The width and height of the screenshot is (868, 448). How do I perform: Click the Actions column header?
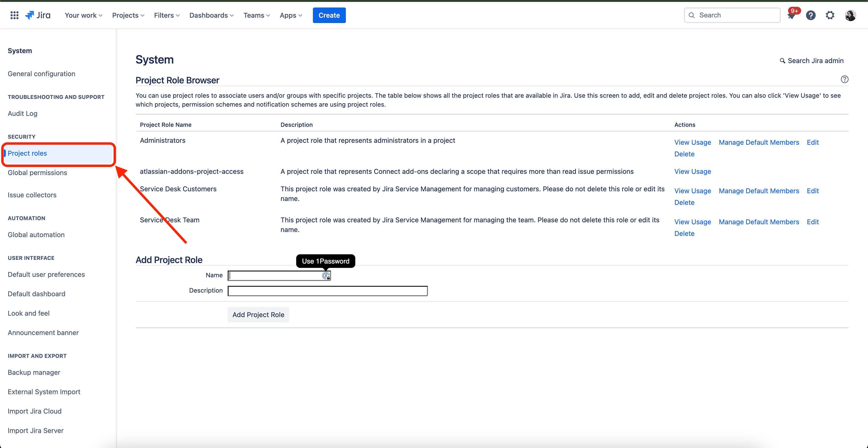(x=685, y=125)
